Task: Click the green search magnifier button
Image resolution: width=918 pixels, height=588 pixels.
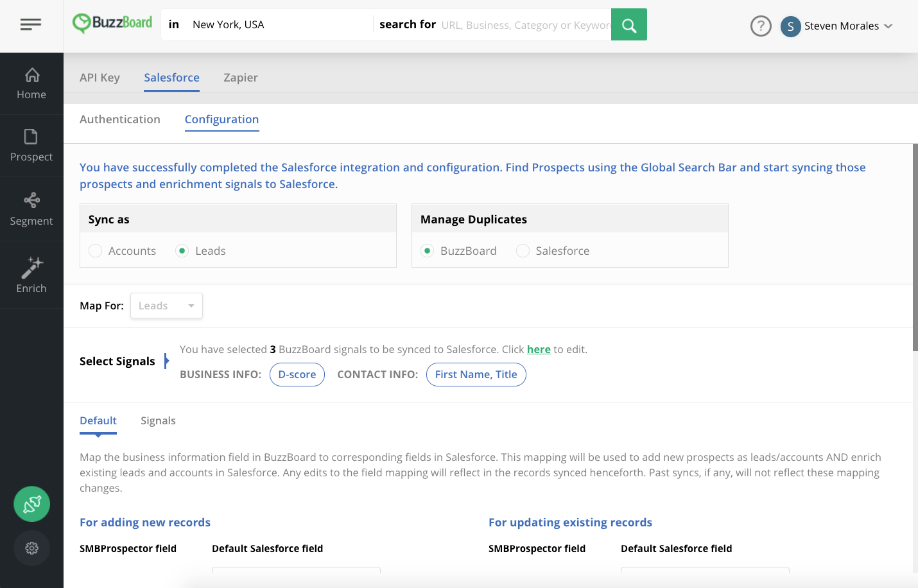Action: (x=629, y=24)
